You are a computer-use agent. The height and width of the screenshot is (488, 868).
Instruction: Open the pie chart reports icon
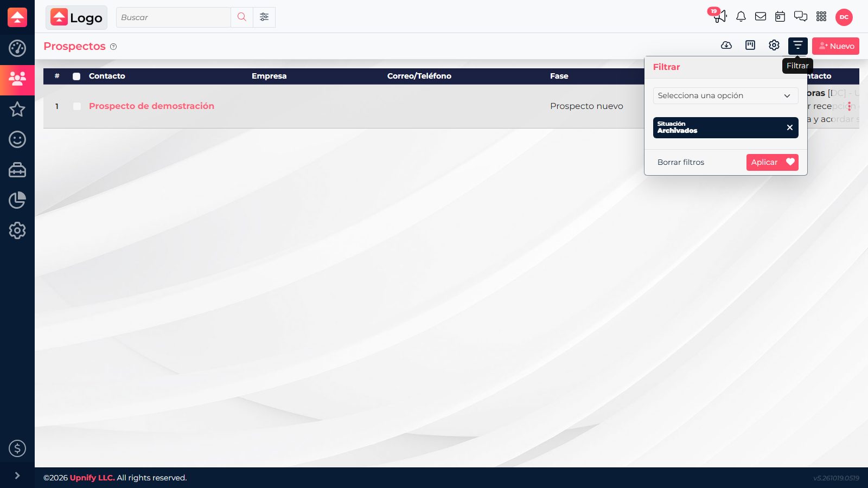click(17, 200)
